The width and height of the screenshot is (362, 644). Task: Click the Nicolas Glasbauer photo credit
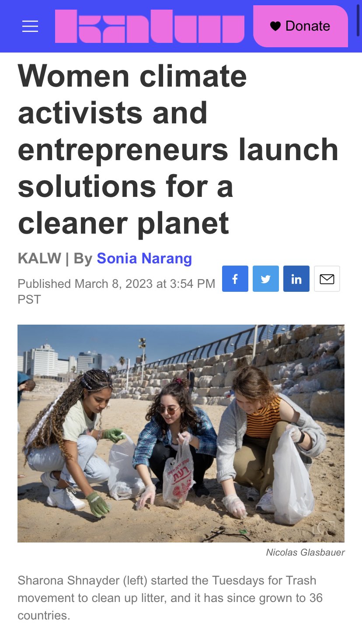pos(305,553)
